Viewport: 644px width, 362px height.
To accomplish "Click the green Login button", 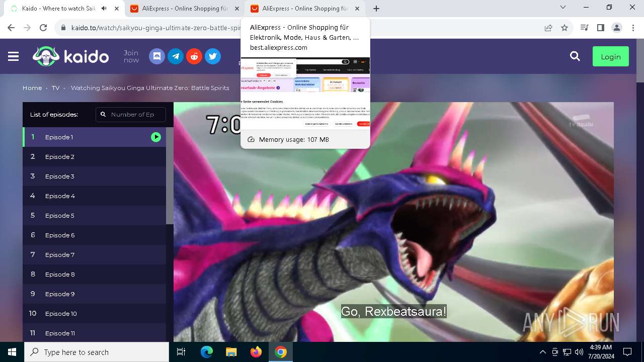I will click(611, 57).
